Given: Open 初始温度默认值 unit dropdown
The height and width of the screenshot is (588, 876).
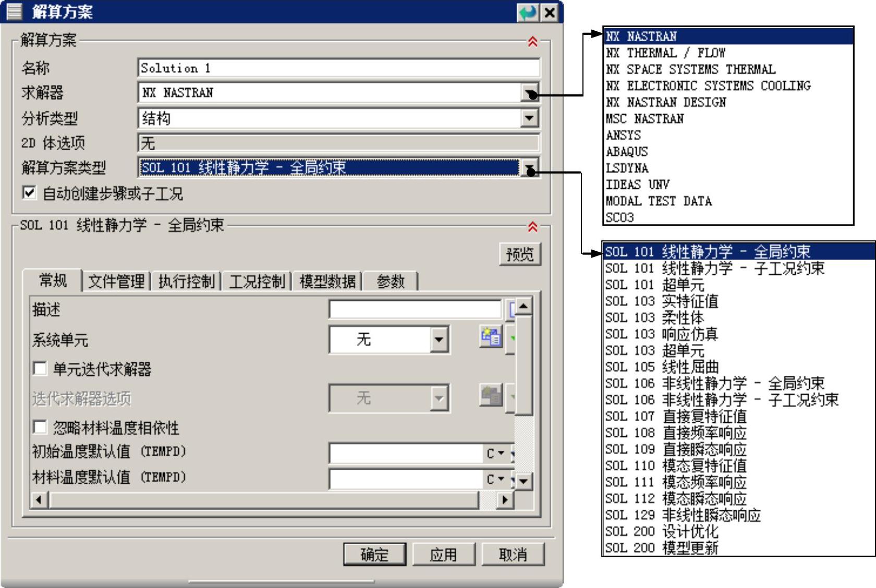Looking at the screenshot, I should 496,453.
